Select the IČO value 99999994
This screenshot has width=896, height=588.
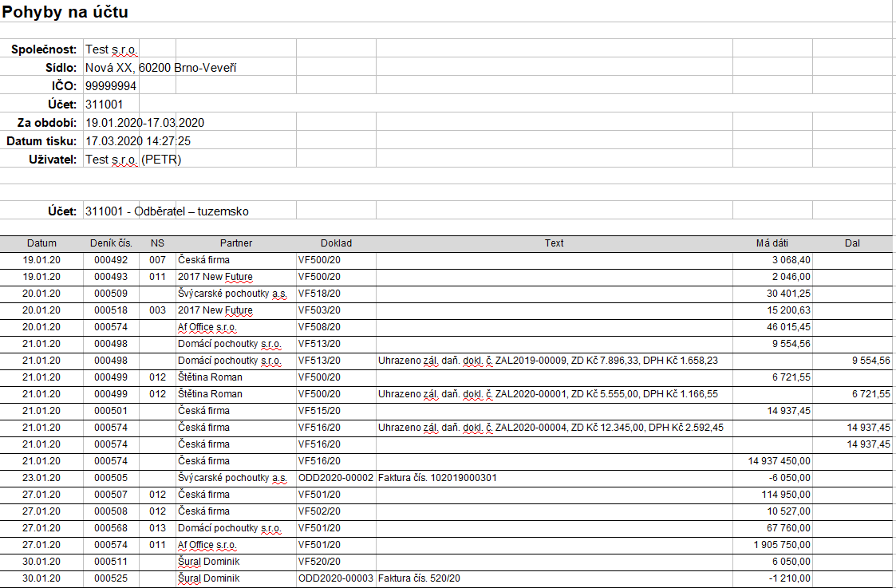pyautogui.click(x=111, y=86)
